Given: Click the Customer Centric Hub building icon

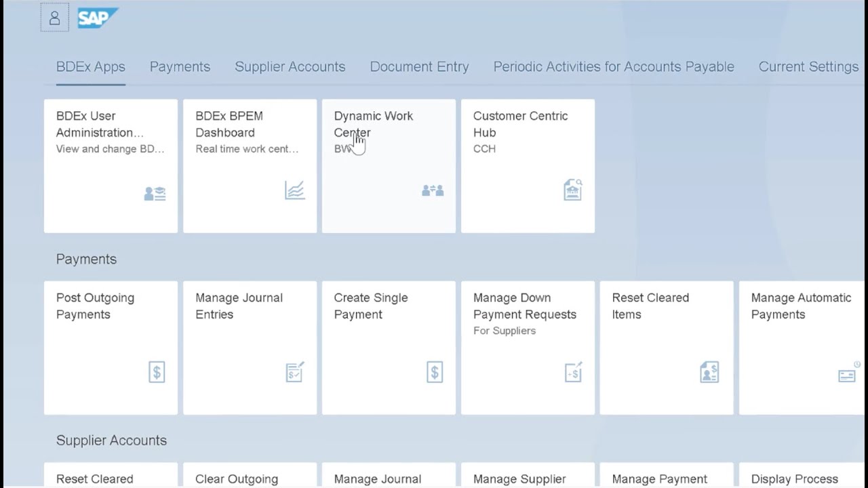Looking at the screenshot, I should pyautogui.click(x=572, y=190).
